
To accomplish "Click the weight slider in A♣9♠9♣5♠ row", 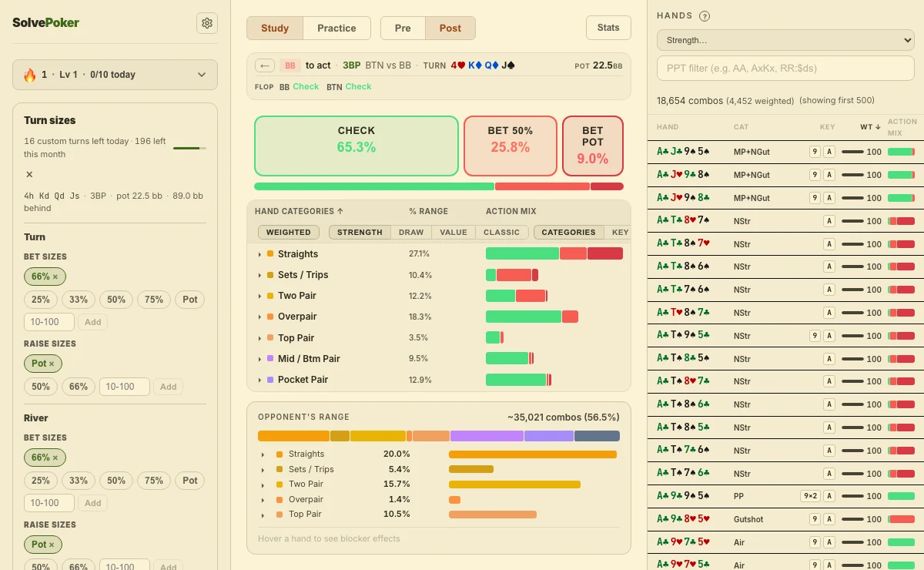I will (x=852, y=497).
